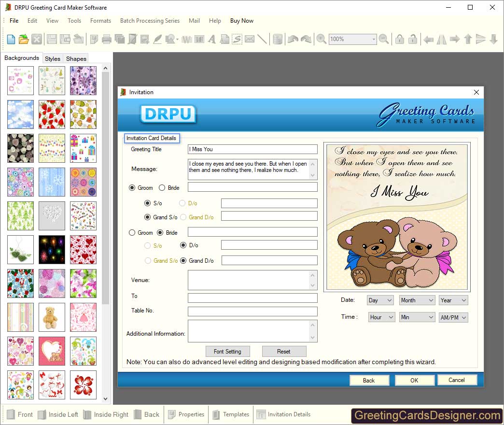
Task: Click the Greeting Title input field
Action: point(252,149)
